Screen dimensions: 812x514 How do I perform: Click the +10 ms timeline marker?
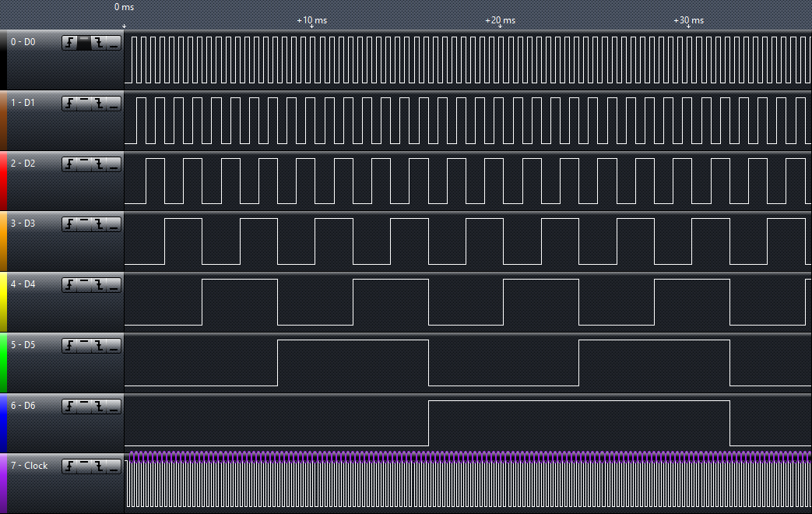click(x=311, y=21)
